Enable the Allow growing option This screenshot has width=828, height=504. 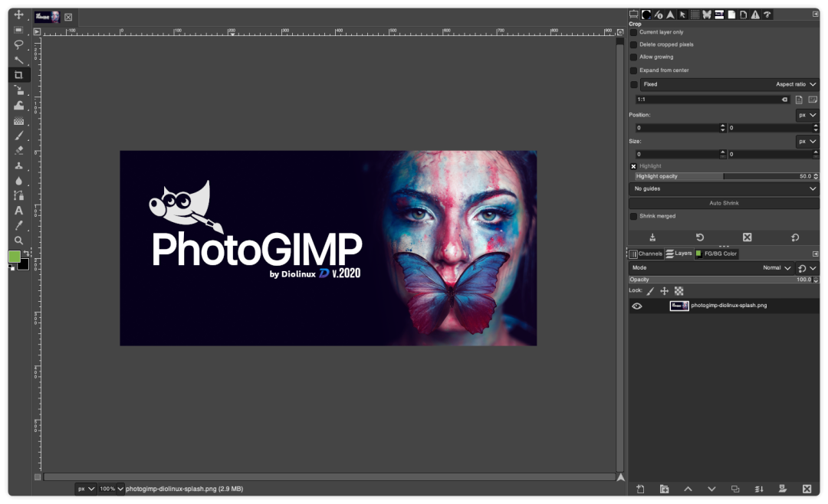634,57
